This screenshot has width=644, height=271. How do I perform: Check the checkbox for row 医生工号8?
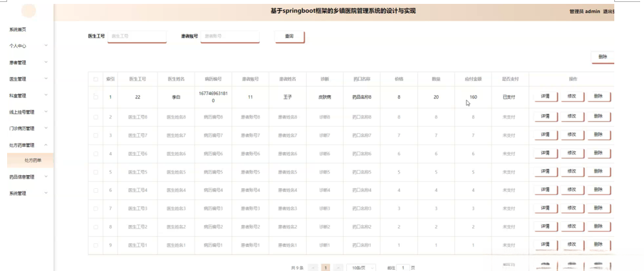pos(96,117)
